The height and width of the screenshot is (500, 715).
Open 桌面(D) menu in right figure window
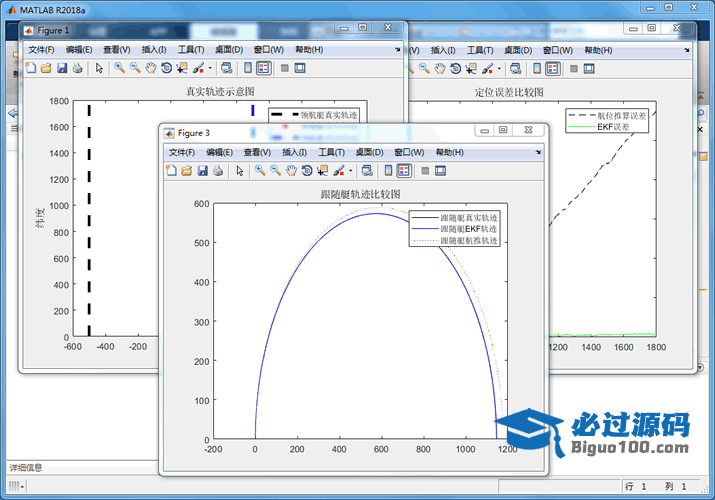(x=518, y=50)
